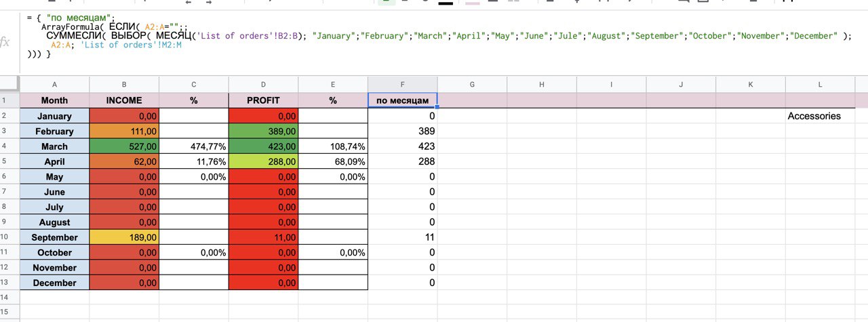This screenshot has width=868, height=322.
Task: Select column G header
Action: tap(472, 84)
